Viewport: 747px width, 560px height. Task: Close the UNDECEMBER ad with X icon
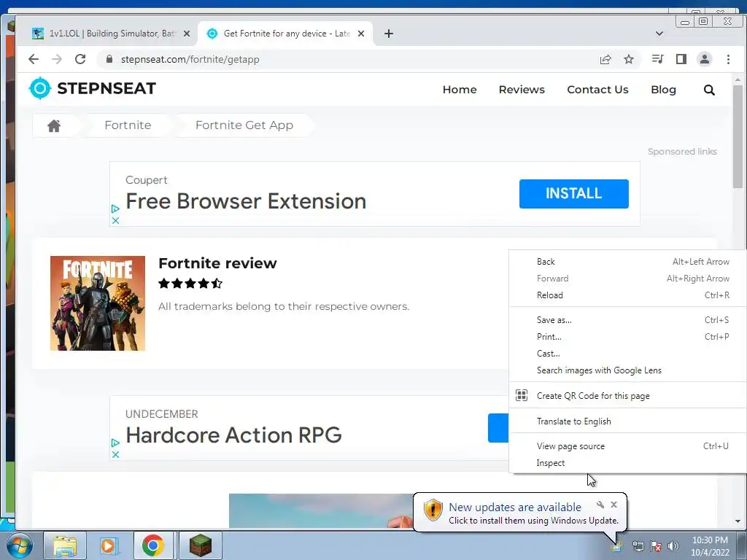[115, 455]
